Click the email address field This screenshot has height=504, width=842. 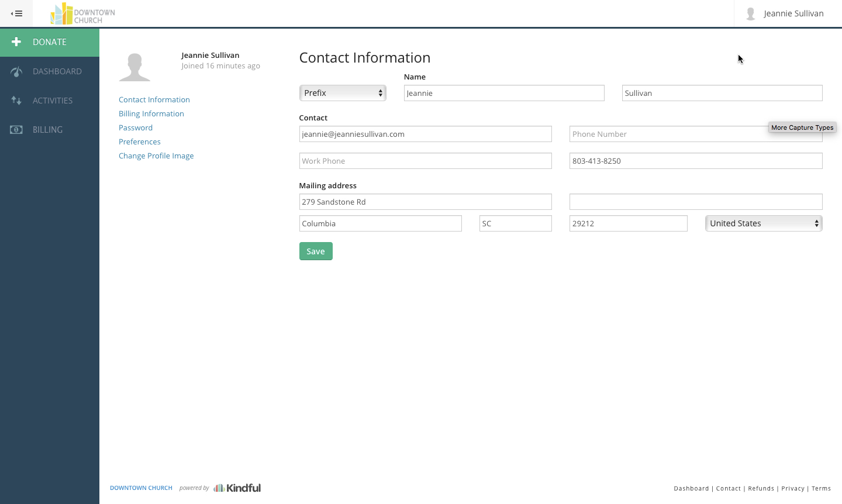click(x=425, y=134)
